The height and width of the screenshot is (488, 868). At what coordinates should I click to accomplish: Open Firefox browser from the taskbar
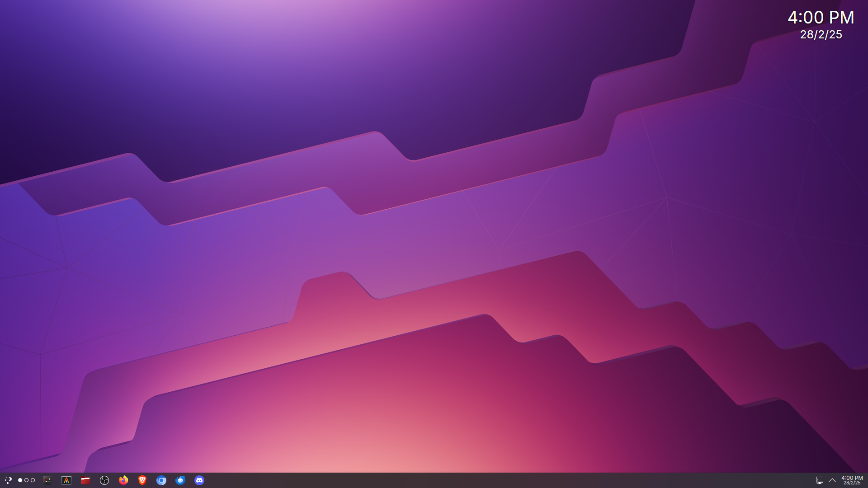point(123,480)
